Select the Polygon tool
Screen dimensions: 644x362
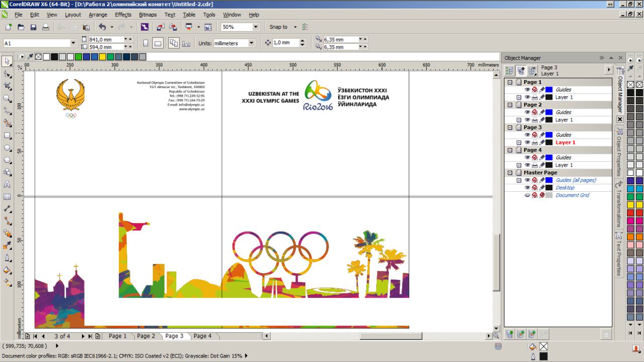[8, 160]
